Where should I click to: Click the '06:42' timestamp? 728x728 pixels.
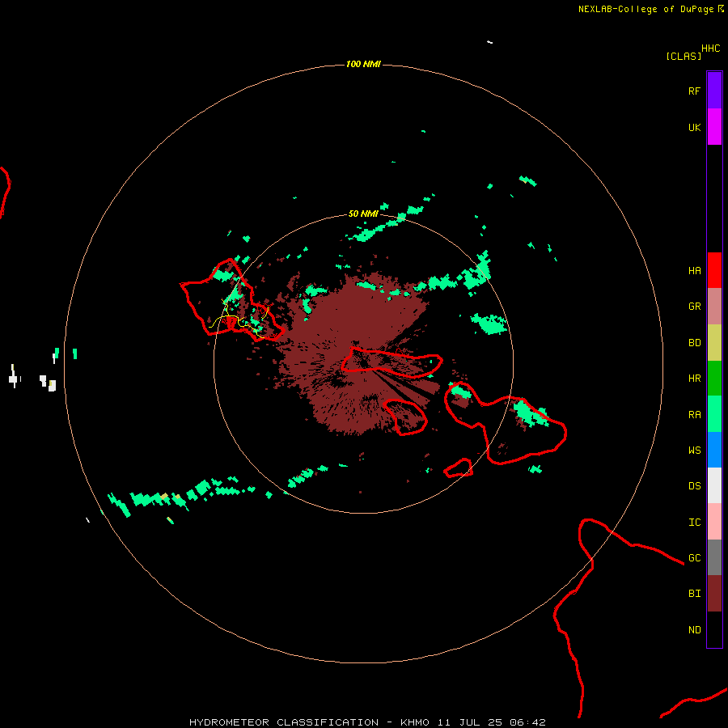coord(527,722)
